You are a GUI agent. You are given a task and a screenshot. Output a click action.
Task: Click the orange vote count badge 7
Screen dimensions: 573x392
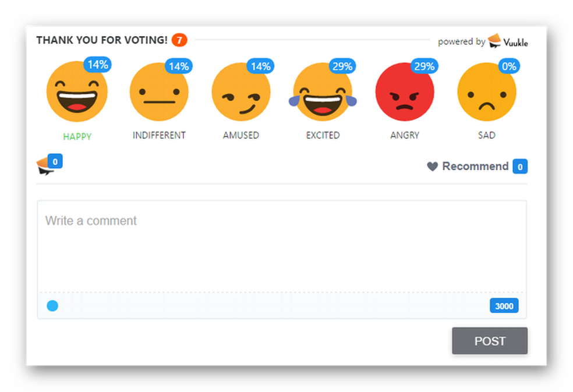(x=179, y=40)
